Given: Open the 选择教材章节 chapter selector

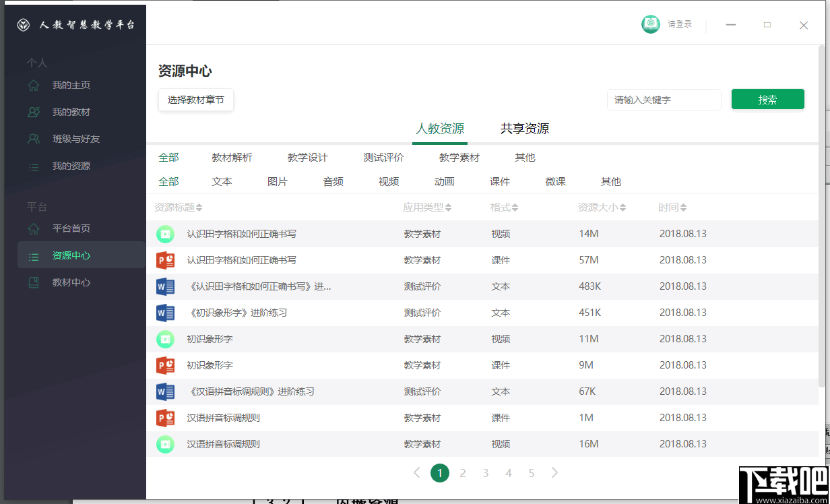Looking at the screenshot, I should 195,99.
